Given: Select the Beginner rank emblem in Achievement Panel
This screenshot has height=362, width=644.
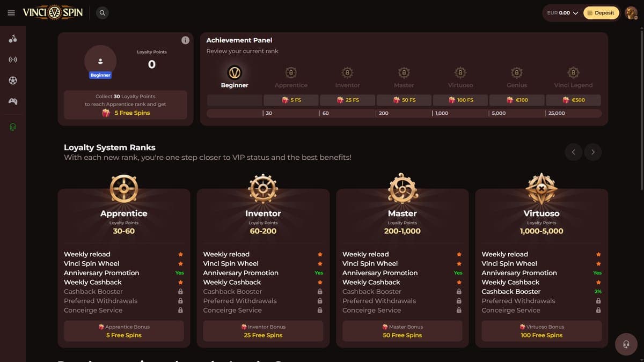Looking at the screenshot, I should pyautogui.click(x=235, y=72).
